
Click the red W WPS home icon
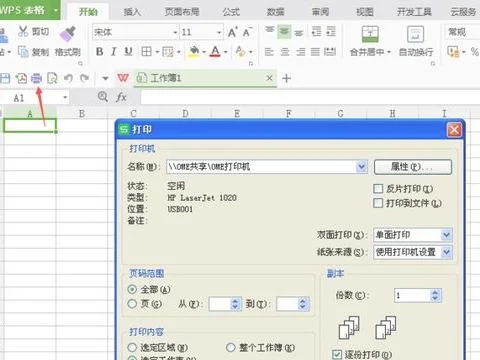(x=123, y=78)
